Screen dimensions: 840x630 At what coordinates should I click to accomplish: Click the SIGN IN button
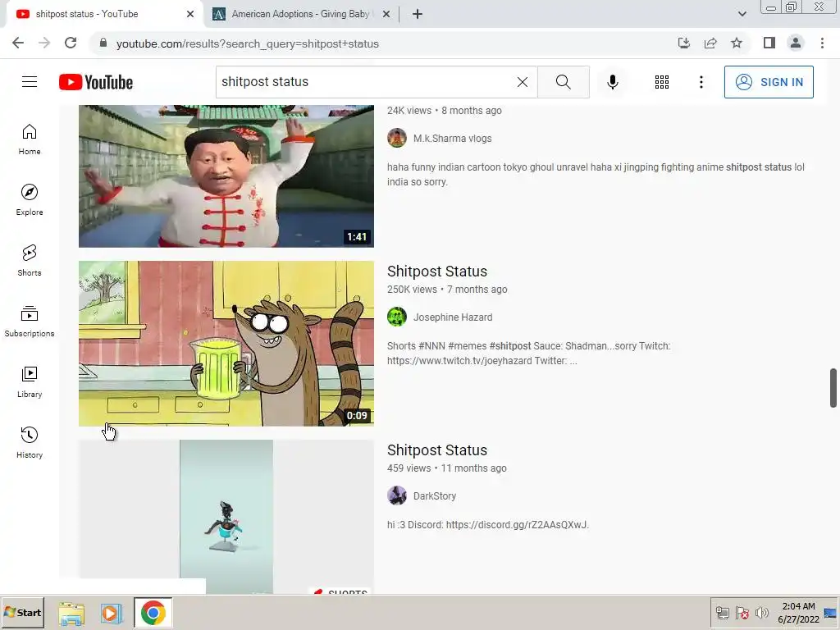tap(769, 82)
